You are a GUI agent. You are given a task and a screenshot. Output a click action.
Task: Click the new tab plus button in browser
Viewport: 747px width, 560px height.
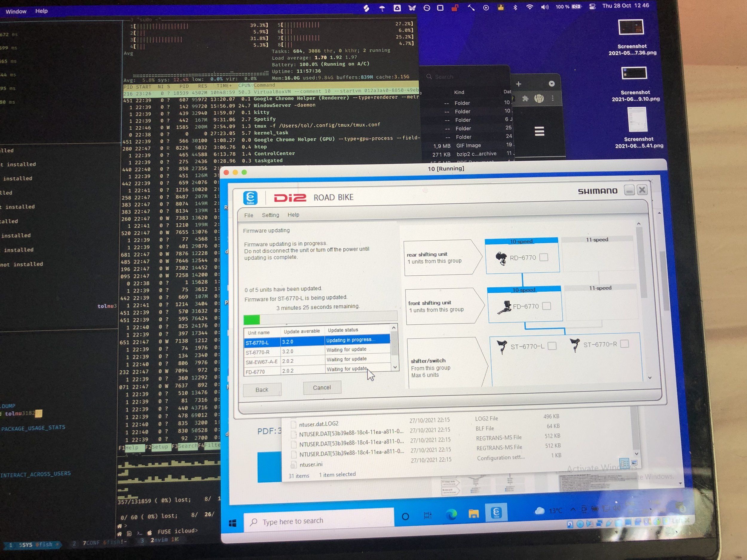[x=519, y=84]
